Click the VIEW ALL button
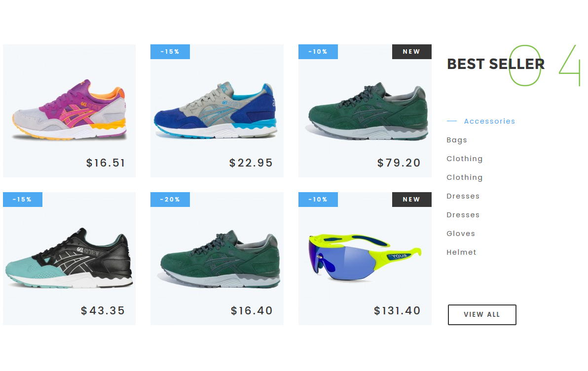This screenshot has width=588, height=371. [x=482, y=314]
